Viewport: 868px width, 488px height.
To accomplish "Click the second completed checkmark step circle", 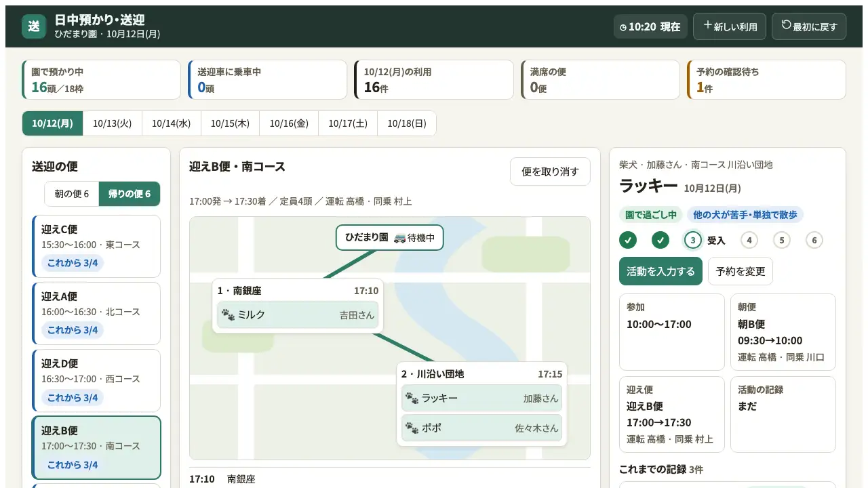I will [x=660, y=240].
